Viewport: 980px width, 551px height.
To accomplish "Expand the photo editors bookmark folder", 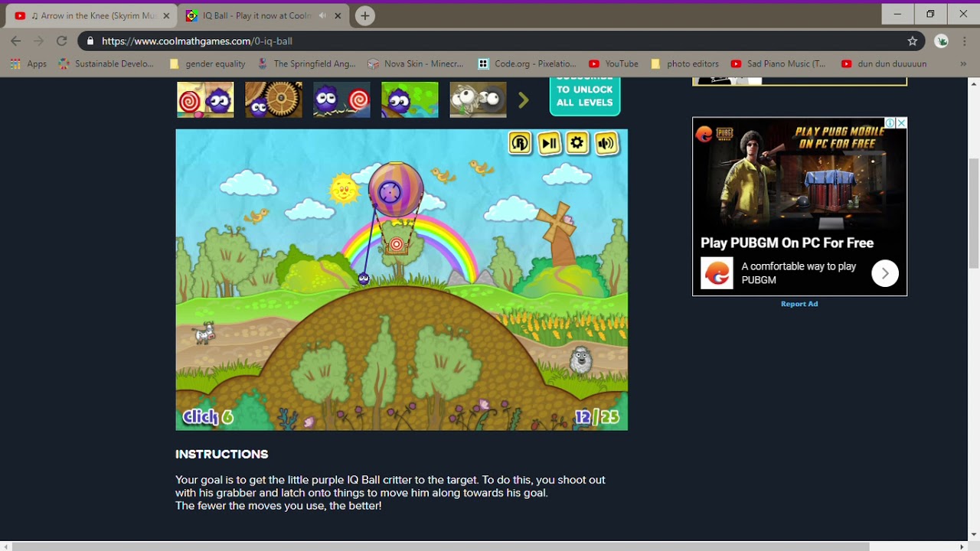I will 684,64.
